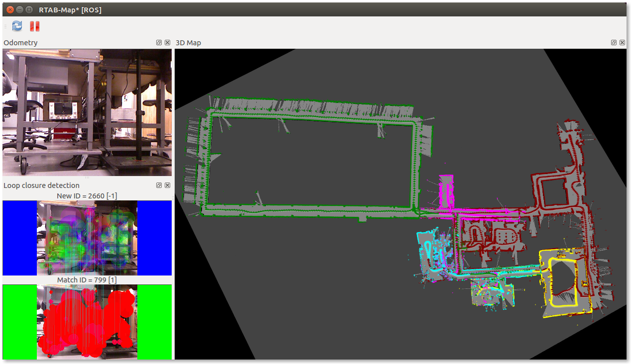The width and height of the screenshot is (631, 364).
Task: Pause mapping with the red pause icon
Action: 34,26
